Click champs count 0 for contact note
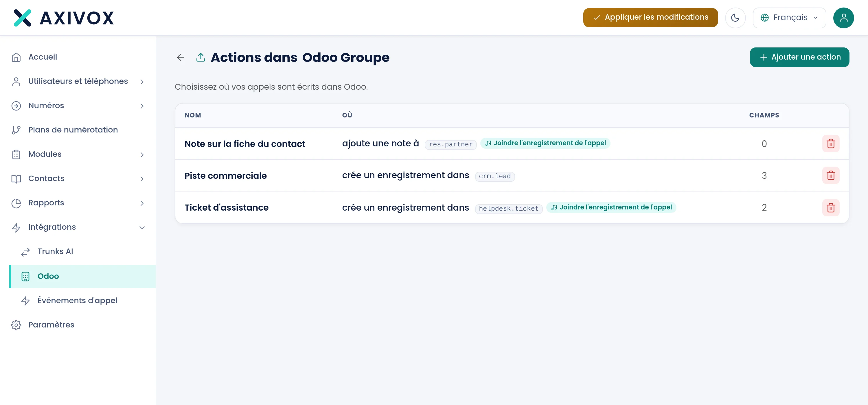Viewport: 868px width, 405px height. click(764, 143)
